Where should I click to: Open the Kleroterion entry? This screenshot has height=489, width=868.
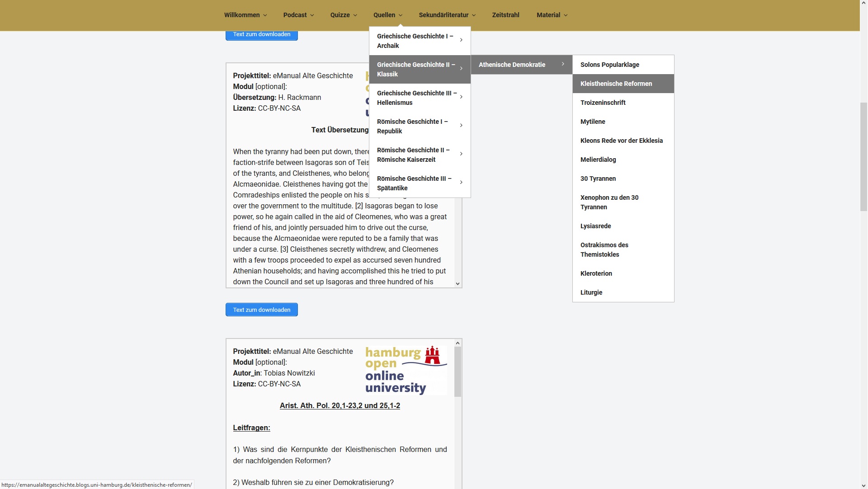click(x=597, y=273)
